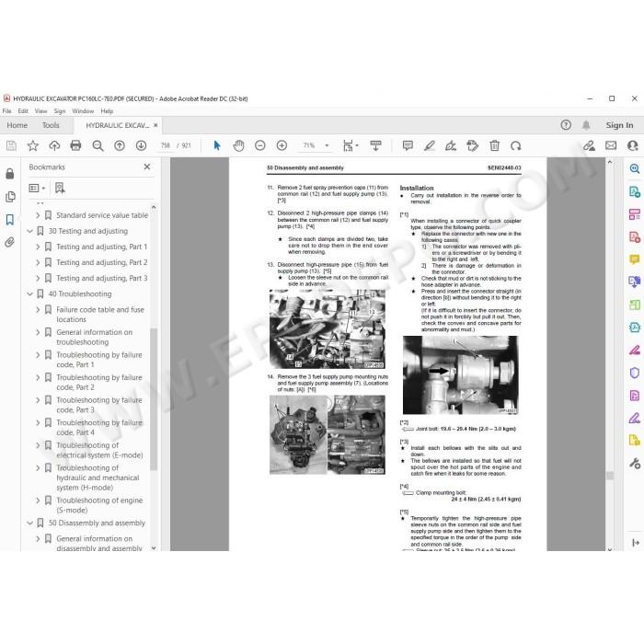This screenshot has height=644, width=644.
Task: Open the More Tools wrench icon
Action: pyautogui.click(x=635, y=464)
